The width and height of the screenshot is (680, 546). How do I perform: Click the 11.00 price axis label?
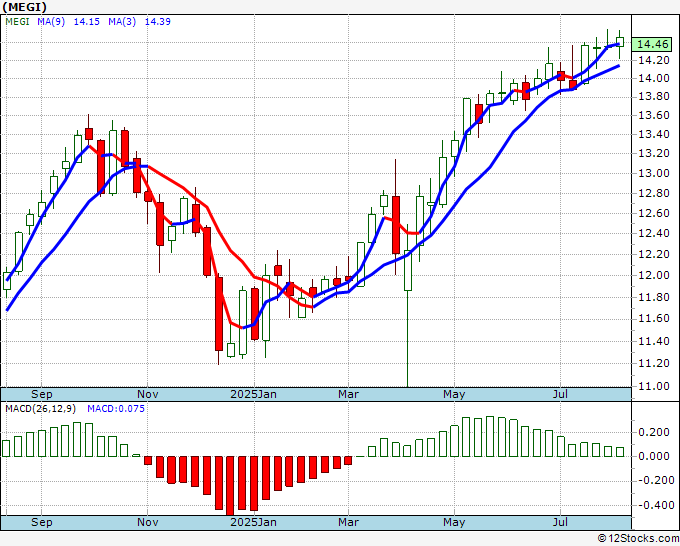click(653, 386)
